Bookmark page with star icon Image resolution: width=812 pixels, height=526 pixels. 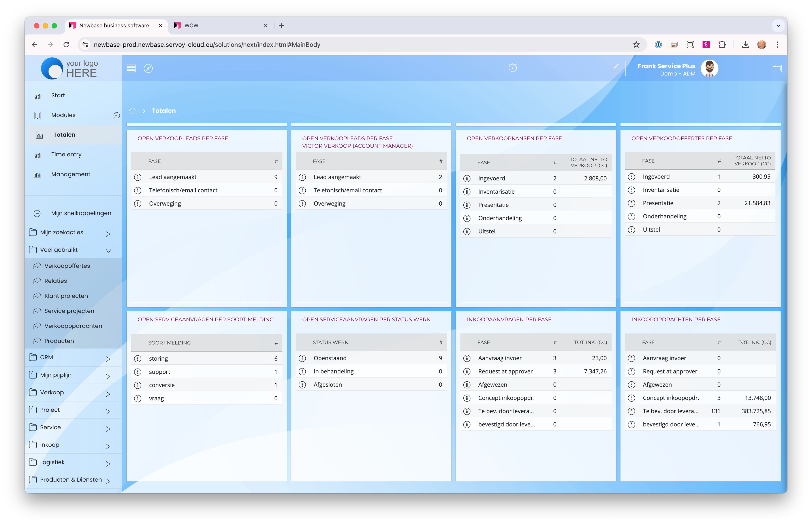(x=636, y=45)
